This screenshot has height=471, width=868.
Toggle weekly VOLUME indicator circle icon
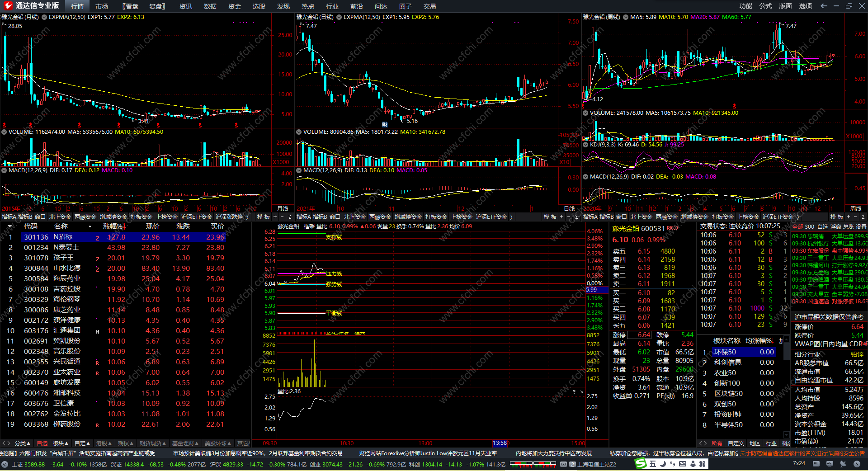pyautogui.click(x=585, y=113)
